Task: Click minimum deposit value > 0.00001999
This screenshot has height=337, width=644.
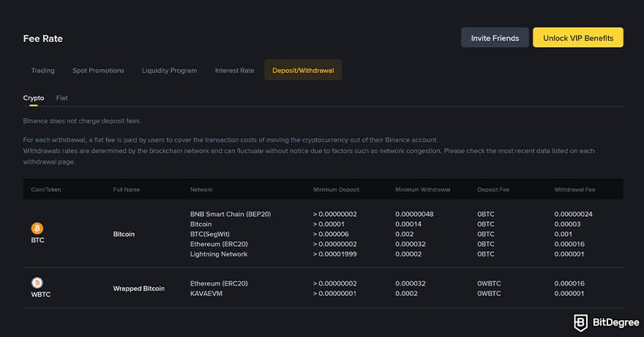Action: (334, 254)
